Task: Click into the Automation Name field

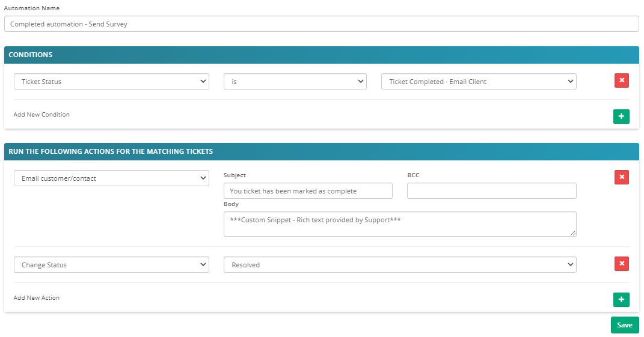Action: click(x=321, y=24)
